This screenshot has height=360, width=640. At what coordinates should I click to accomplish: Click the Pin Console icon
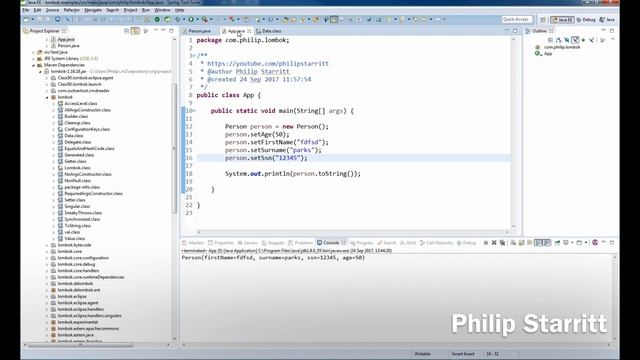pos(557,243)
